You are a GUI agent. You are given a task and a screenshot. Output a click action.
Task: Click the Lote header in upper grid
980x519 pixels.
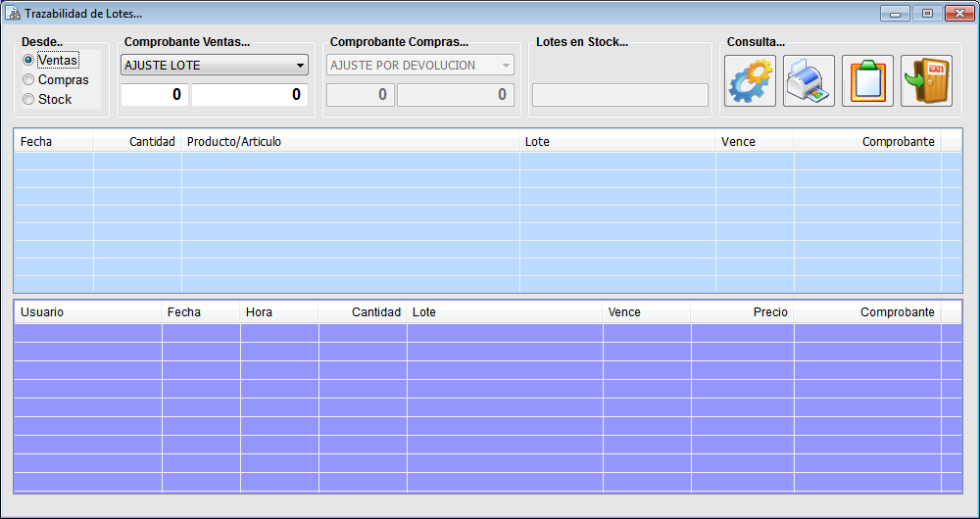point(617,142)
